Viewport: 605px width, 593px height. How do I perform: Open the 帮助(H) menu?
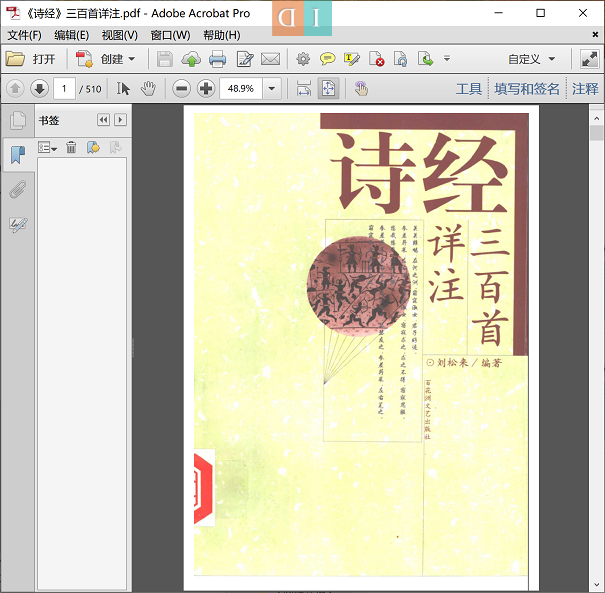point(222,35)
